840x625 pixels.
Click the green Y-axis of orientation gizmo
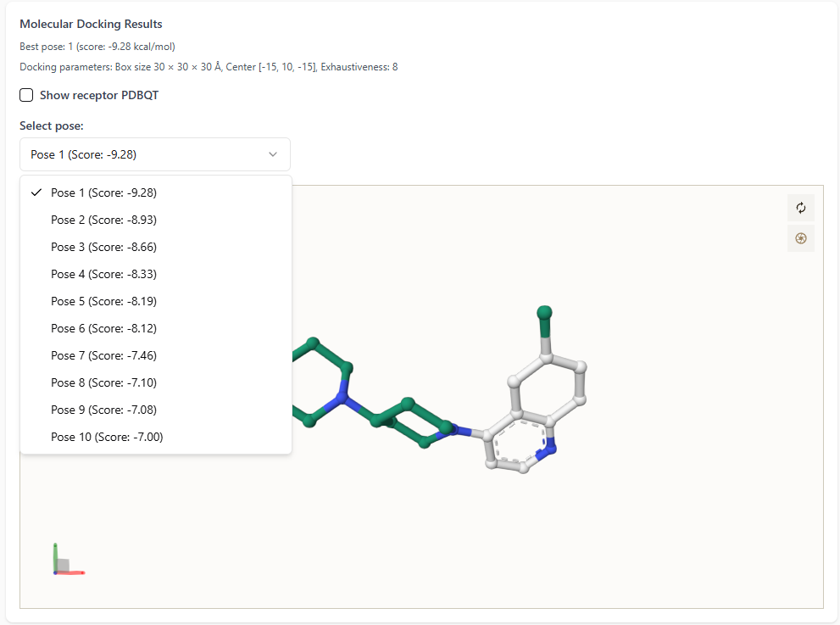coord(55,556)
